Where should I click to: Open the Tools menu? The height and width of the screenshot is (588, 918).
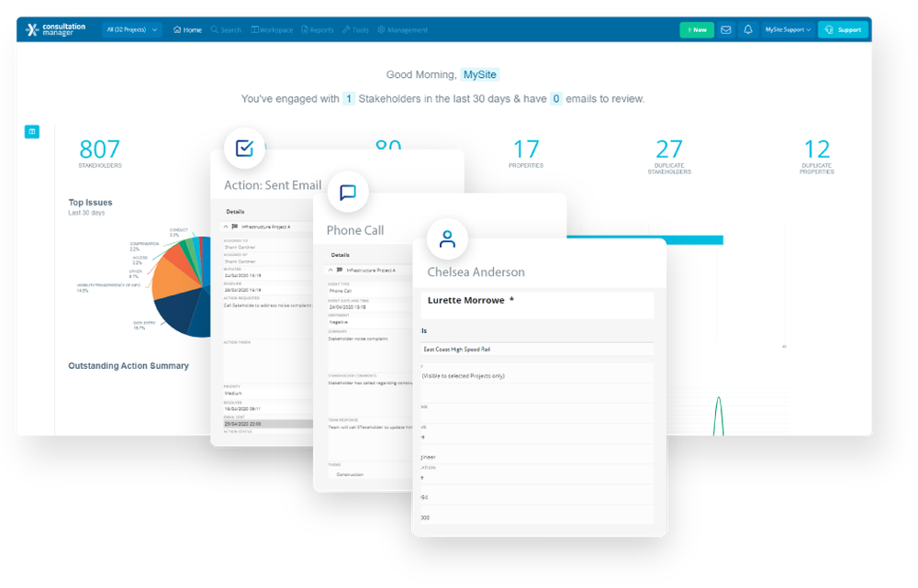pyautogui.click(x=355, y=30)
